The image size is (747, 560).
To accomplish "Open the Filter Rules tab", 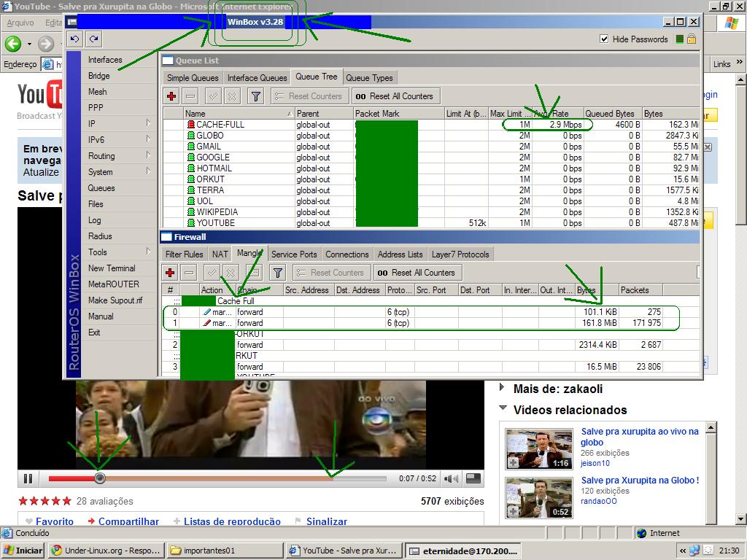I will (185, 254).
